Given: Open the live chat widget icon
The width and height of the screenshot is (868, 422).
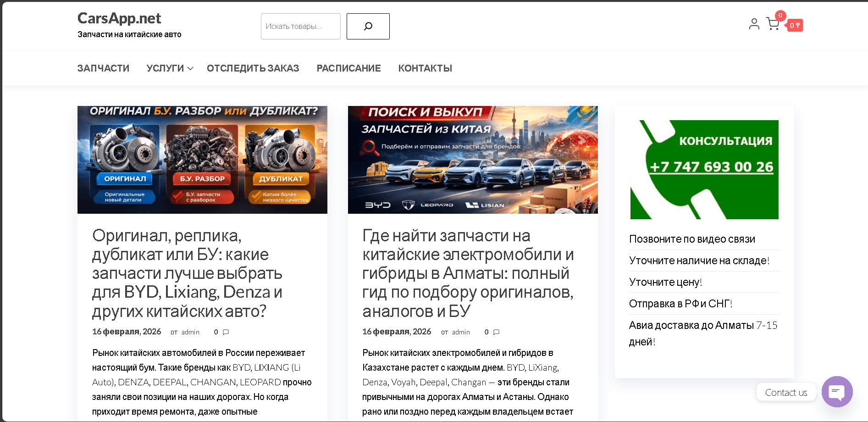Looking at the screenshot, I should click(837, 392).
